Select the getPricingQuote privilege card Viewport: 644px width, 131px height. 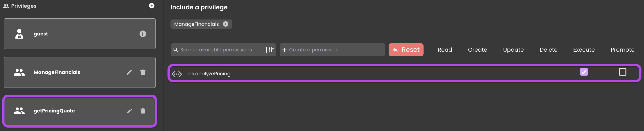pyautogui.click(x=80, y=111)
